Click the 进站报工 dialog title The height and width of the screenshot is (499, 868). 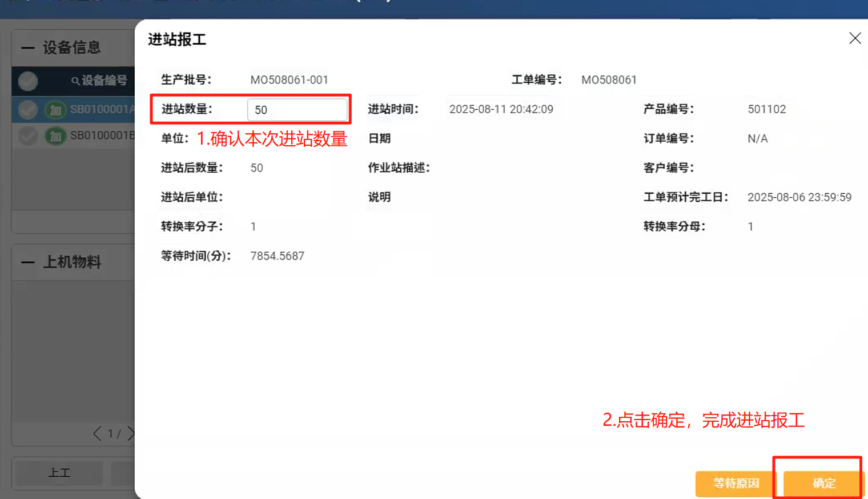click(177, 39)
